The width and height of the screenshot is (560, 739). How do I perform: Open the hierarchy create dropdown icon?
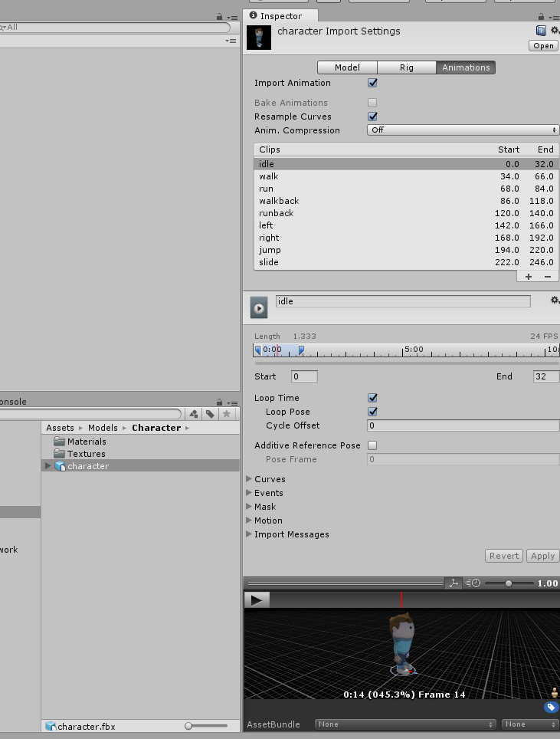coord(231,41)
